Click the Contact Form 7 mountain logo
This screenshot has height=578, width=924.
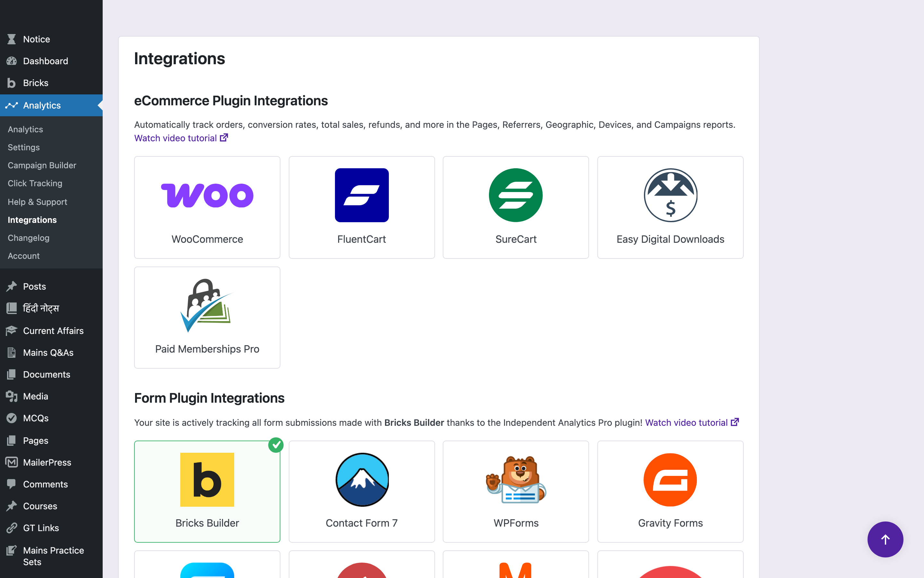point(362,479)
